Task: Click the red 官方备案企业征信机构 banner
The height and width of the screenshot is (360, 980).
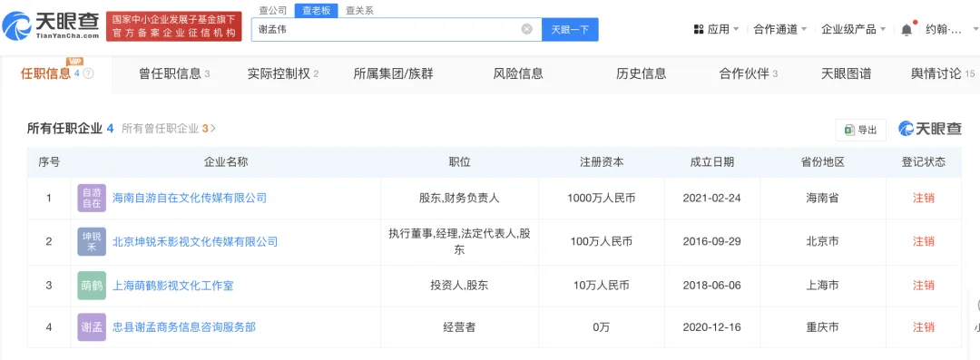Action: tap(173, 27)
